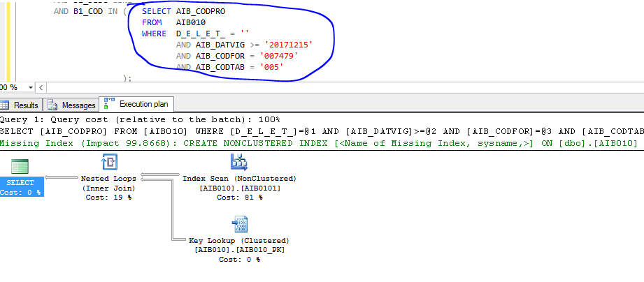Select the Key Lookup Clustered icon
This screenshot has height=282, width=644.
239,225
